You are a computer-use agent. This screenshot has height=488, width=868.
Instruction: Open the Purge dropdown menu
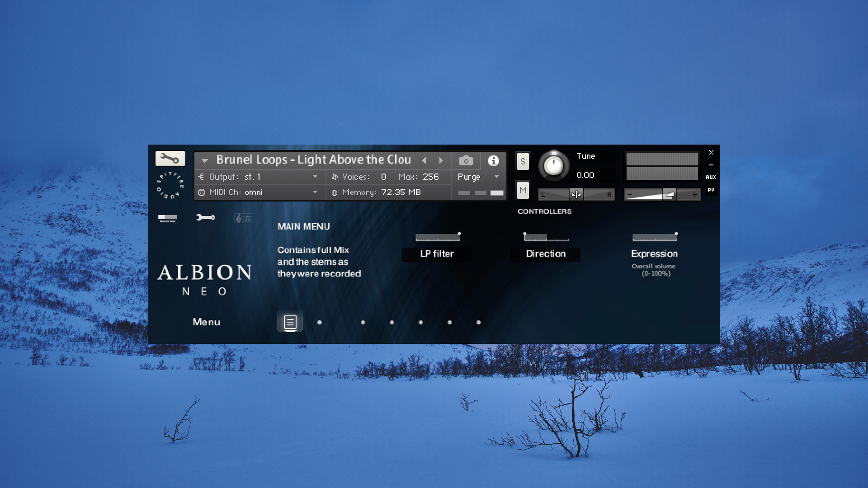(x=478, y=177)
